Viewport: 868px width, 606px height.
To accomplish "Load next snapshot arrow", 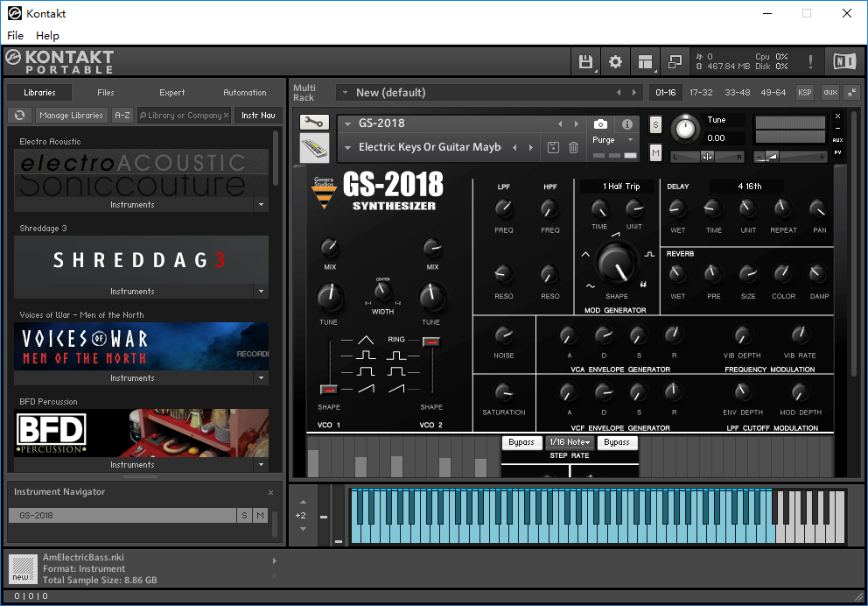I will [531, 147].
